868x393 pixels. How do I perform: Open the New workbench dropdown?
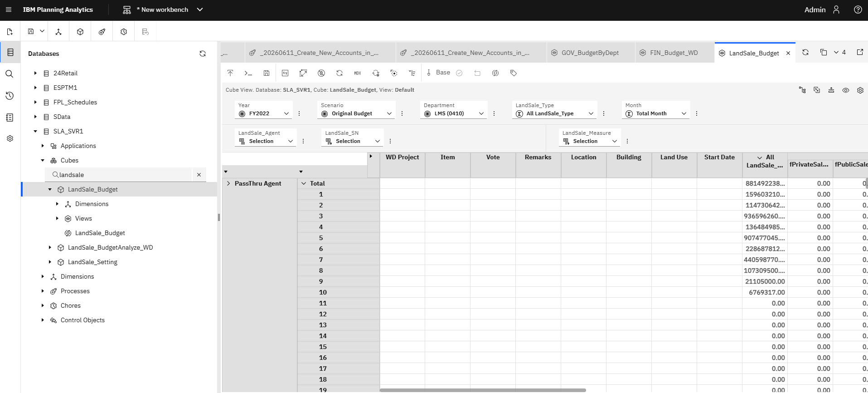click(200, 10)
